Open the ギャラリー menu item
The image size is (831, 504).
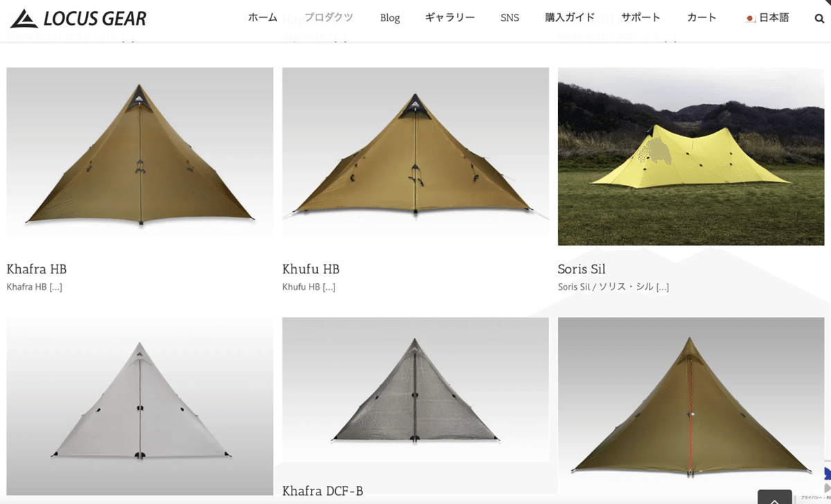[x=450, y=18]
